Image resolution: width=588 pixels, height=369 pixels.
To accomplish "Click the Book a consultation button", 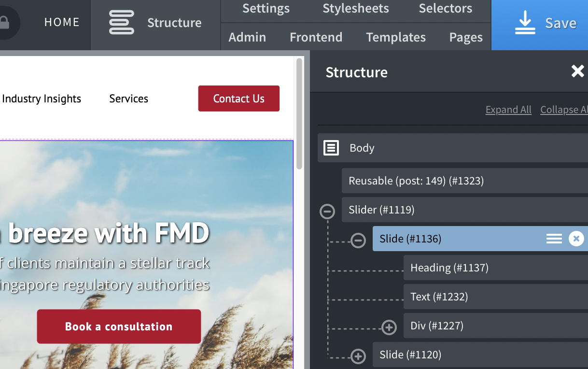I will pyautogui.click(x=119, y=326).
